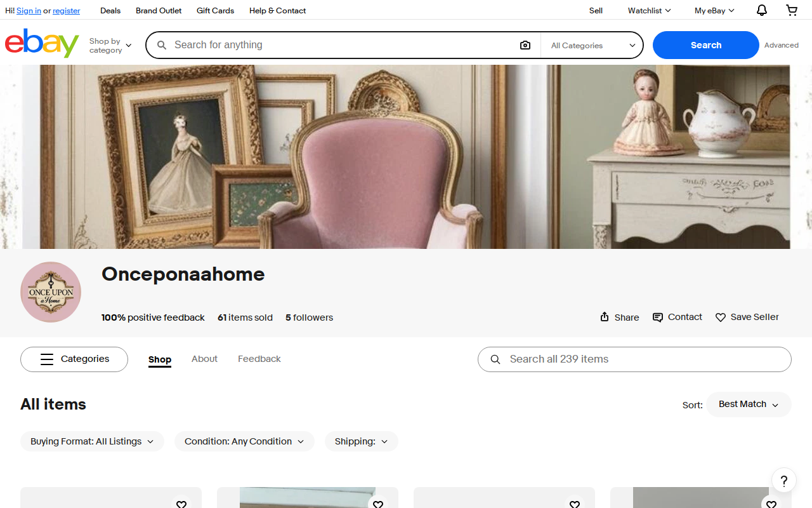Click the blue Search button
This screenshot has width=812, height=508.
[x=706, y=45]
